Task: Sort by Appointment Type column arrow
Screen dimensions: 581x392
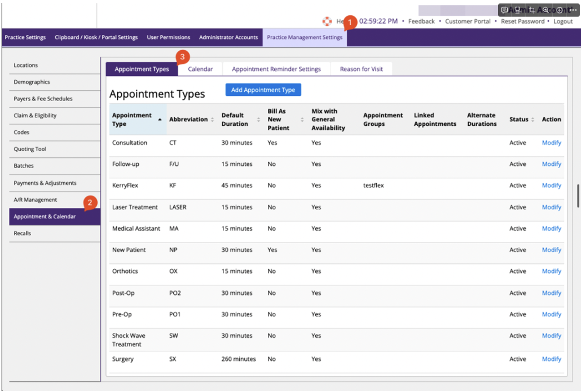Action: pos(160,120)
